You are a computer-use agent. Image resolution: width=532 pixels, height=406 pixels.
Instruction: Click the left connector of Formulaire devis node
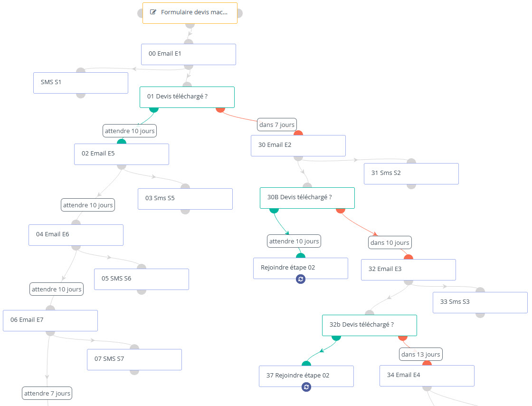click(x=140, y=13)
